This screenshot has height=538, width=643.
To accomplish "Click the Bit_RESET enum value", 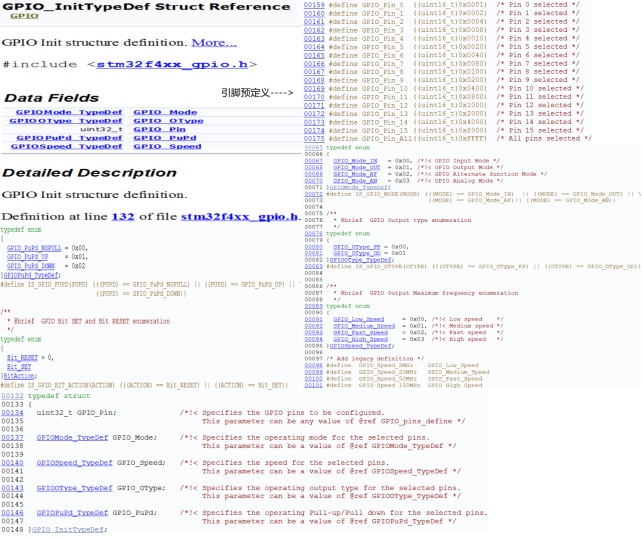I will point(22,358).
